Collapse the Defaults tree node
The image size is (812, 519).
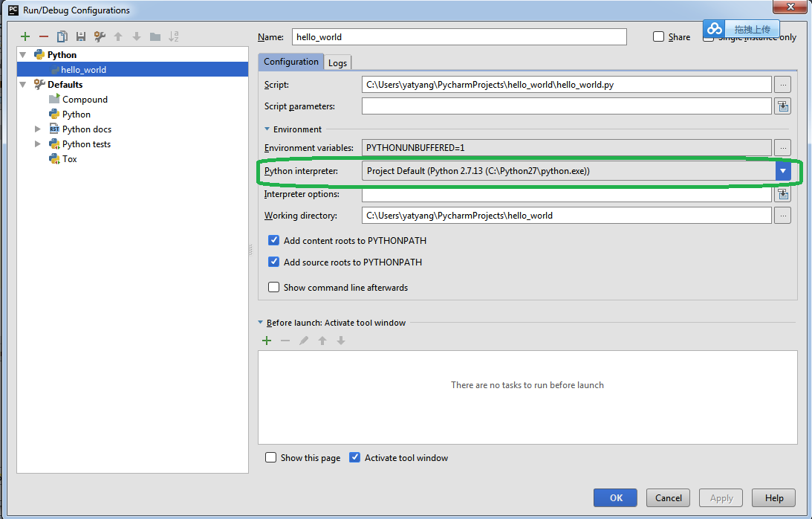23,85
